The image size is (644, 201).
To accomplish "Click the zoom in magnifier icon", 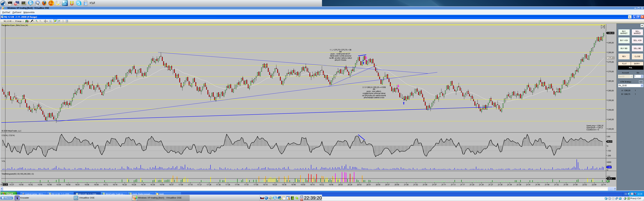I will click(x=37, y=21).
